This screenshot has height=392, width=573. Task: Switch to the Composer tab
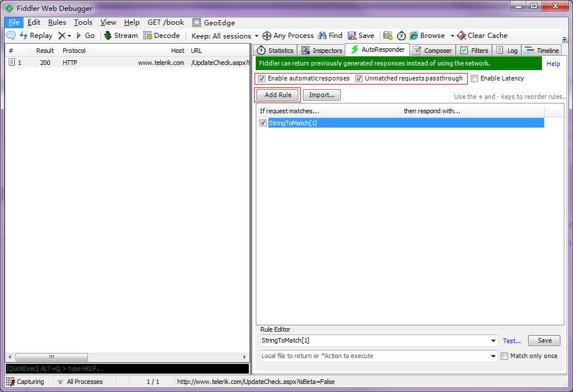(x=432, y=51)
